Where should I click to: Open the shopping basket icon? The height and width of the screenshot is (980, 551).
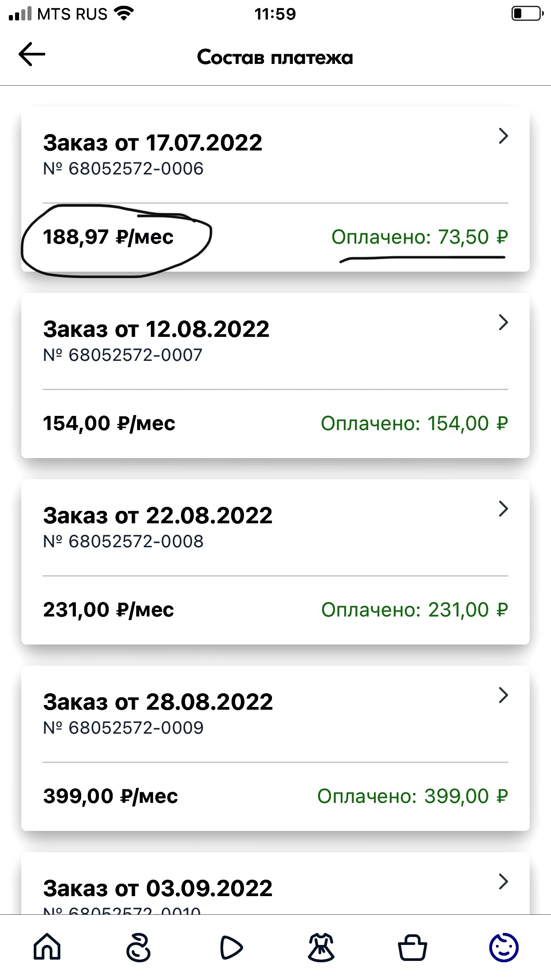coord(413,948)
